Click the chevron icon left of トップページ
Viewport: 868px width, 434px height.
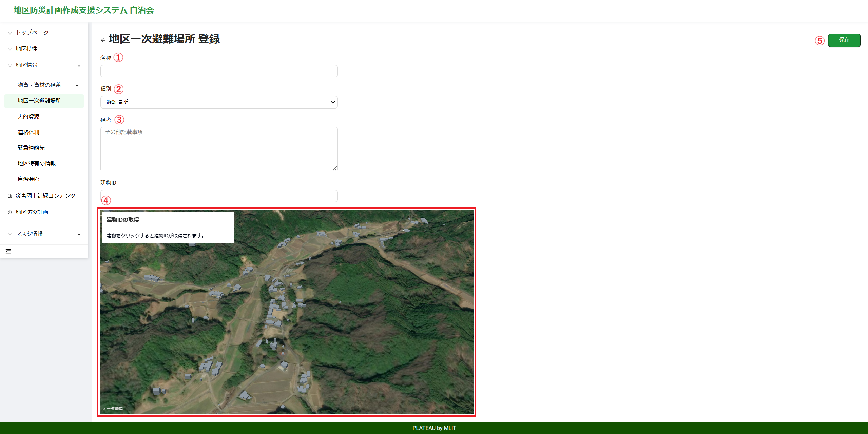[10, 33]
